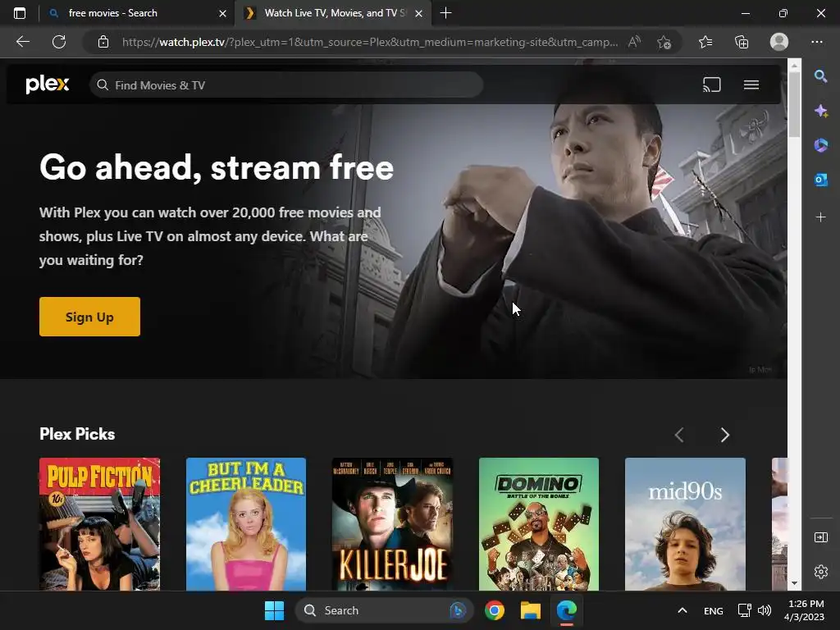Image resolution: width=840 pixels, height=630 pixels.
Task: Hide the Edge sidebar panel icon
Action: click(x=820, y=537)
